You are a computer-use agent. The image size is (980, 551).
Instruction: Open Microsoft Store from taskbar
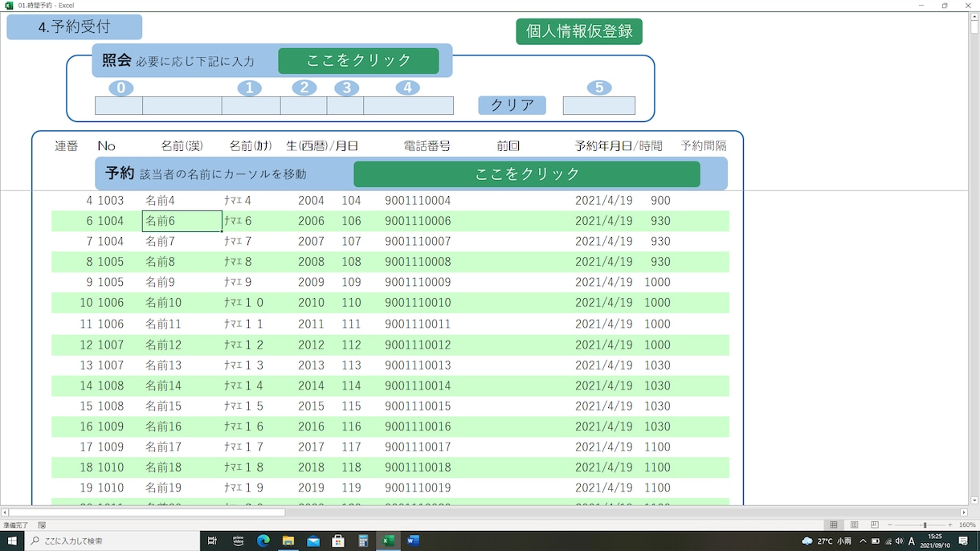coord(337,541)
